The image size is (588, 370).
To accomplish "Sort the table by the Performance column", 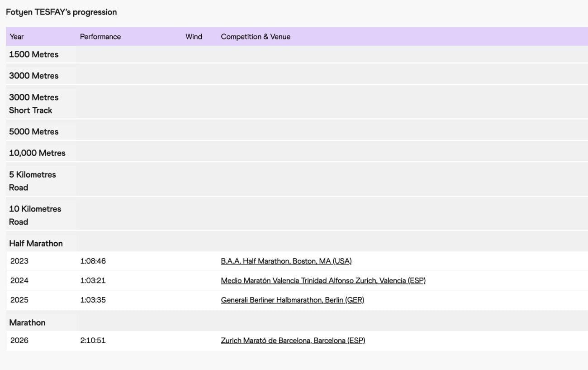I will [100, 37].
